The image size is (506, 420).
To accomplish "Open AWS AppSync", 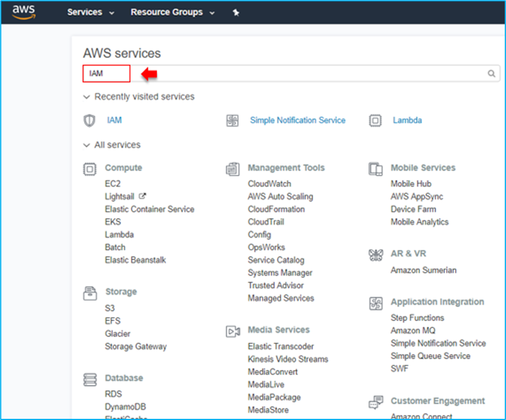I will pos(417,196).
